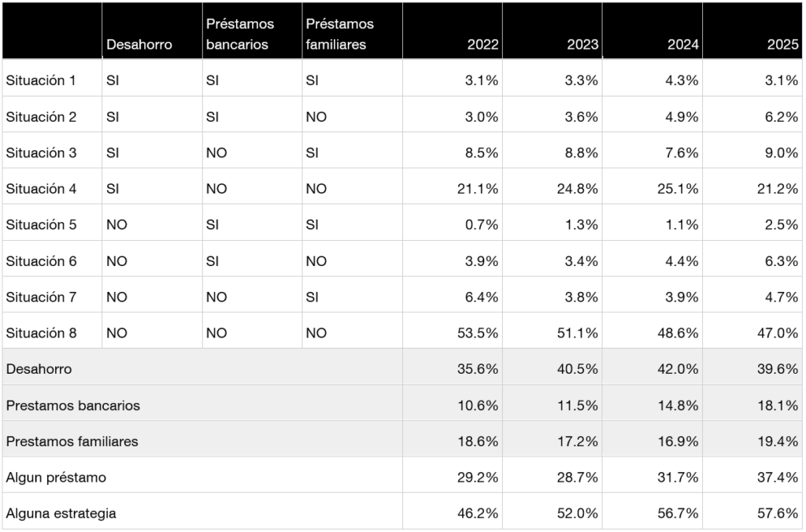
Task: Select the Alguna estrategia row label
Action: [61, 514]
